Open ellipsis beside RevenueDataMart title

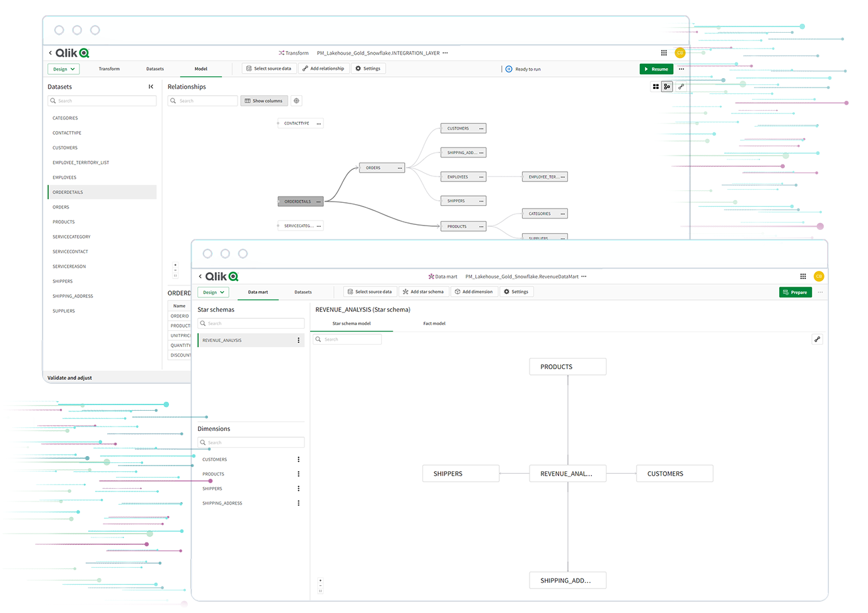(584, 277)
